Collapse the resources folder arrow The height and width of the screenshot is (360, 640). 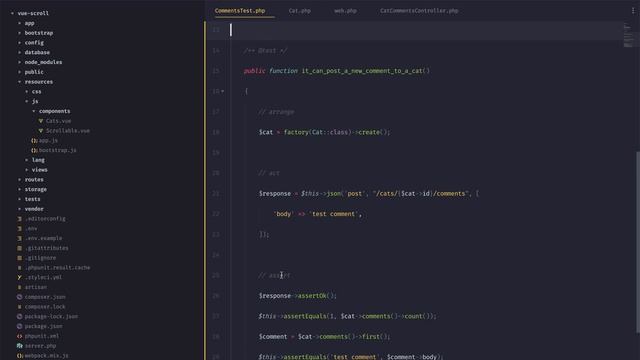[x=20, y=82]
